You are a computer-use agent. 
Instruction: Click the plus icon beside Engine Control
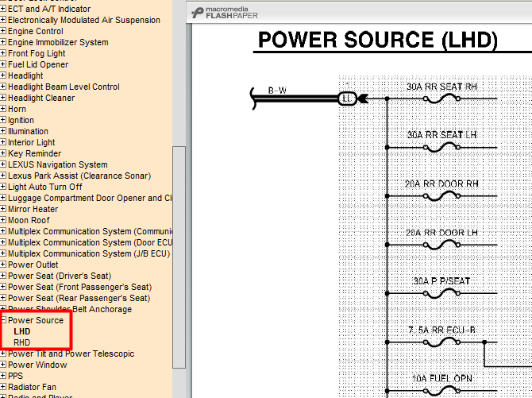coord(3,31)
